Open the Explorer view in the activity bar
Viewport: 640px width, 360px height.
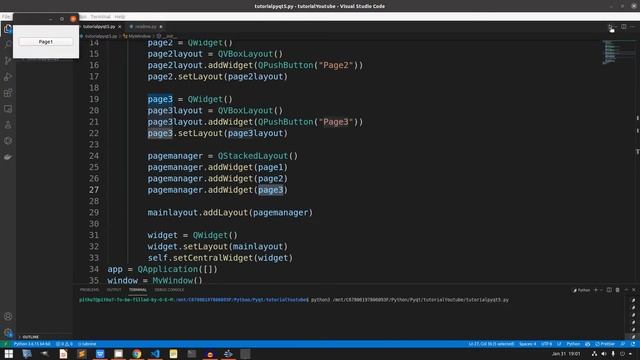[x=8, y=29]
